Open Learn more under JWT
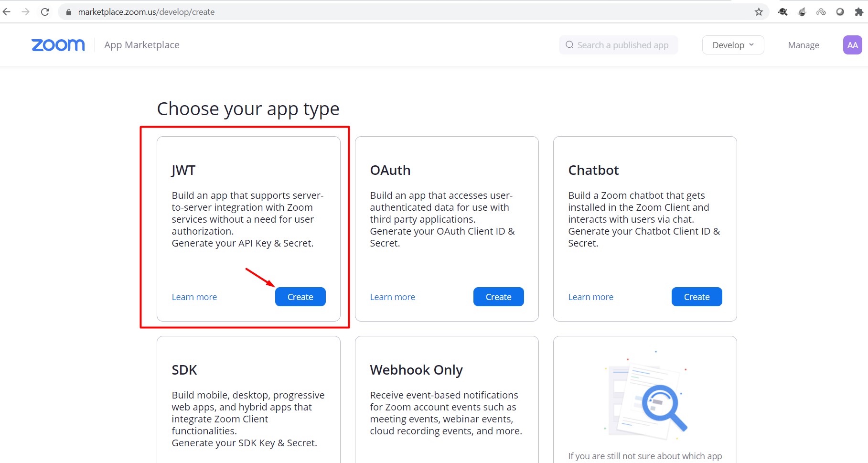868x463 pixels. point(194,297)
